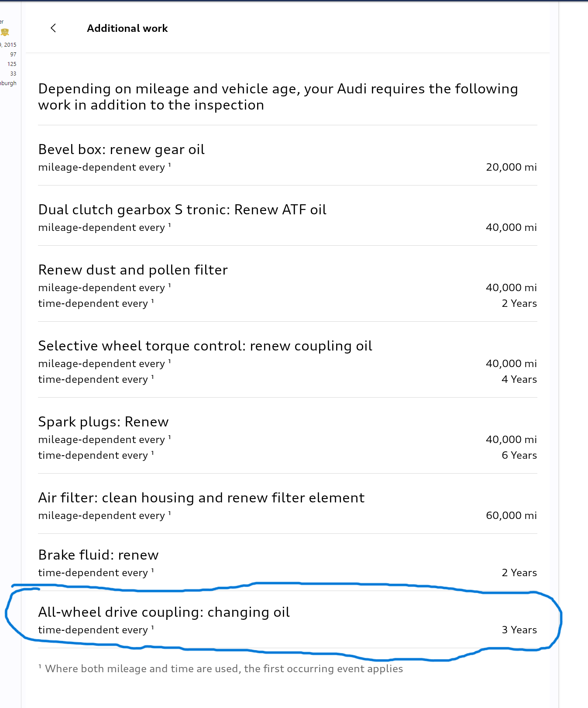Image resolution: width=588 pixels, height=708 pixels.
Task: Click the '40,000 mi' value beside spark plugs
Action: pos(511,439)
